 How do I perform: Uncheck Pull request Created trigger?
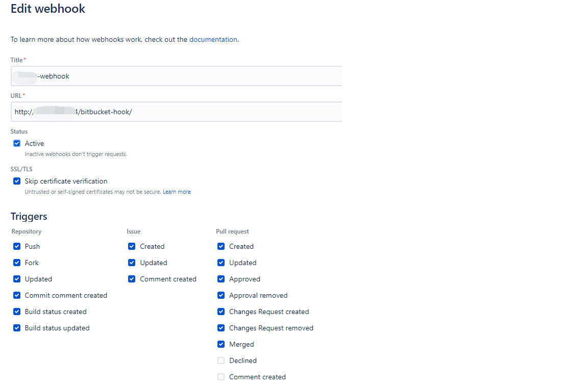click(x=221, y=246)
